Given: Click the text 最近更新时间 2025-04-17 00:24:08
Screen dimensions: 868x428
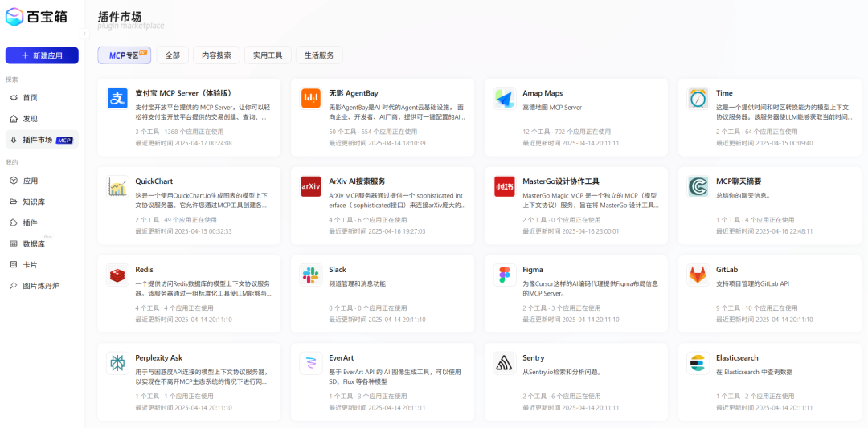Looking at the screenshot, I should pos(184,143).
